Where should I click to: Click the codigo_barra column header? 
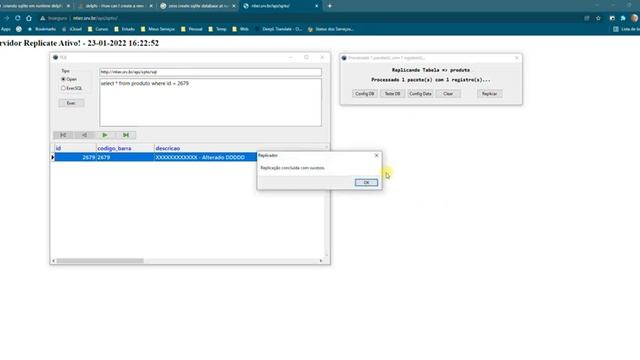(125, 148)
